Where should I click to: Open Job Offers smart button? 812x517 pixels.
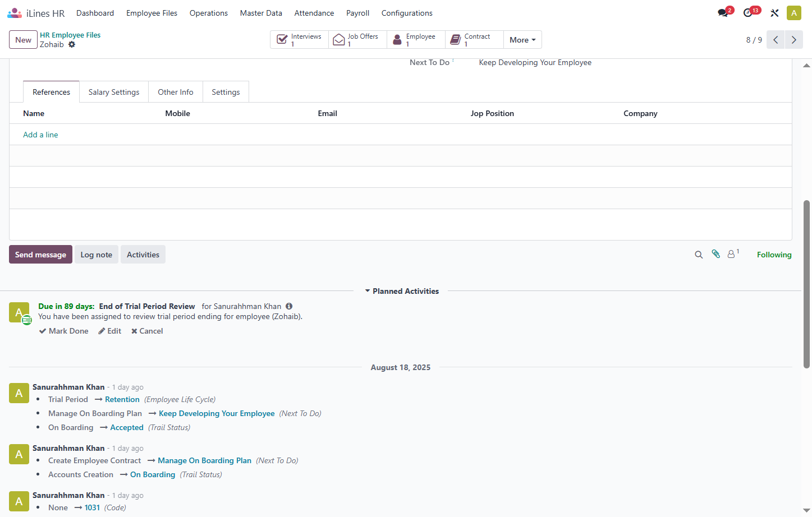pos(358,40)
